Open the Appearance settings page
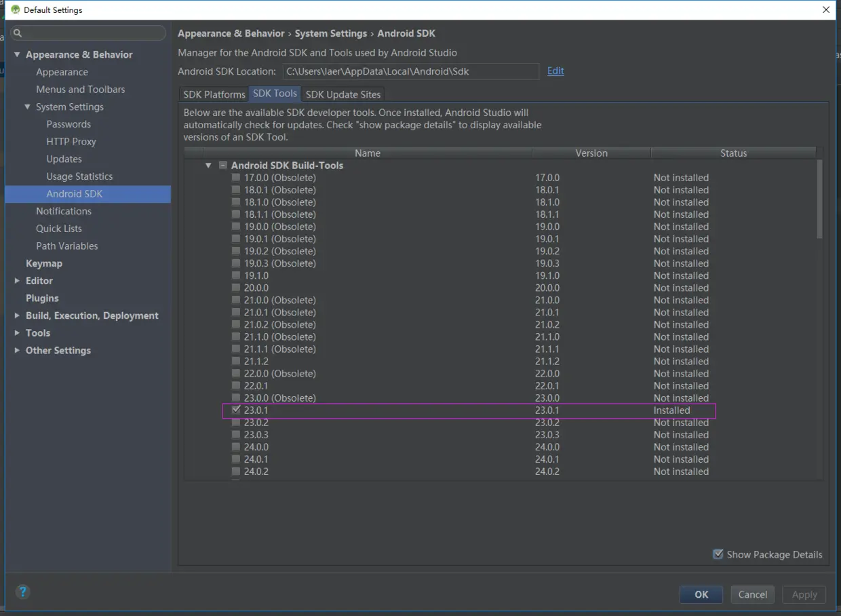 coord(62,72)
